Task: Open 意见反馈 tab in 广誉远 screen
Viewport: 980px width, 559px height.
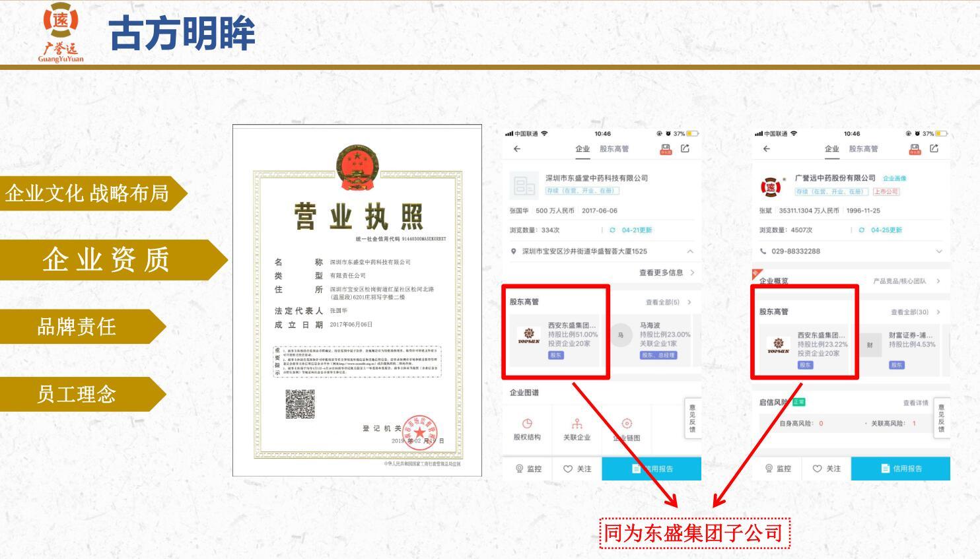Action: click(x=942, y=418)
